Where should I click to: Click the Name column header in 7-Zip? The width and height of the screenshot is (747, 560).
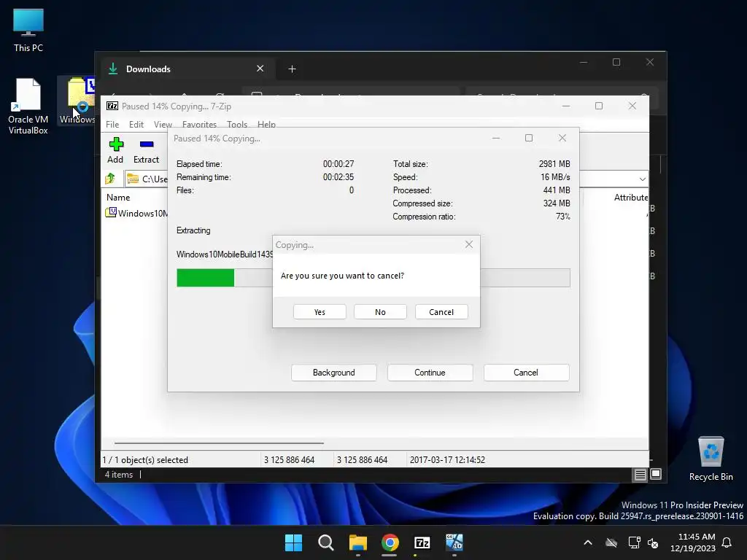coord(118,197)
